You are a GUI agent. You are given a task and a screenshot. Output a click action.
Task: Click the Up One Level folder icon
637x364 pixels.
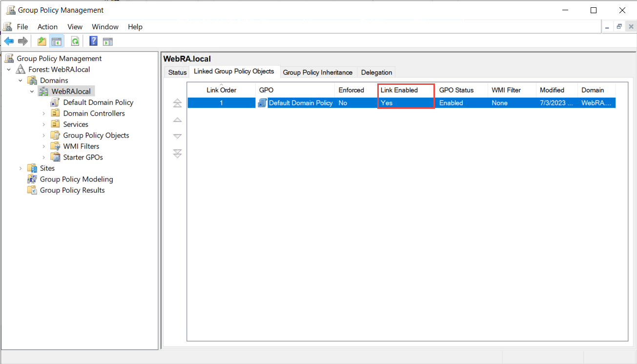coord(42,41)
